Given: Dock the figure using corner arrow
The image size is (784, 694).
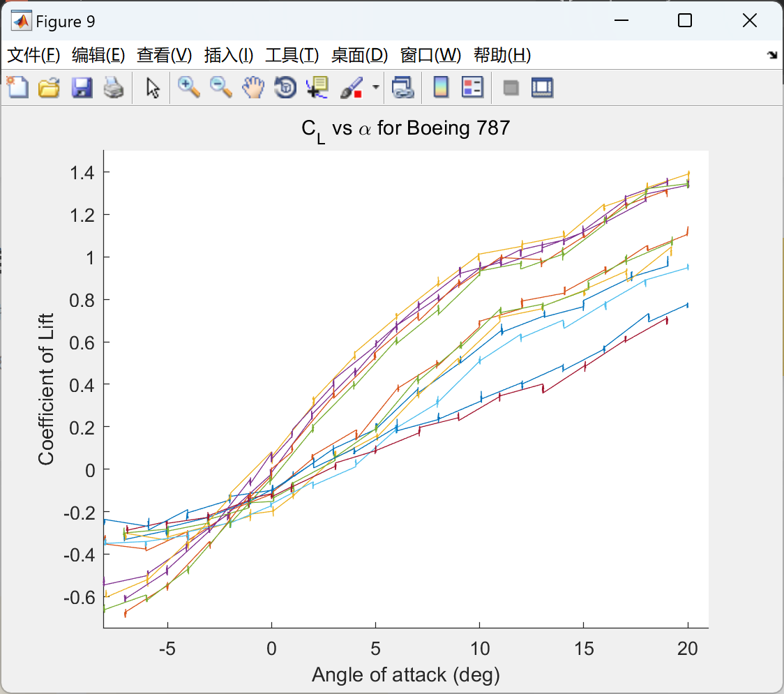Looking at the screenshot, I should [773, 54].
